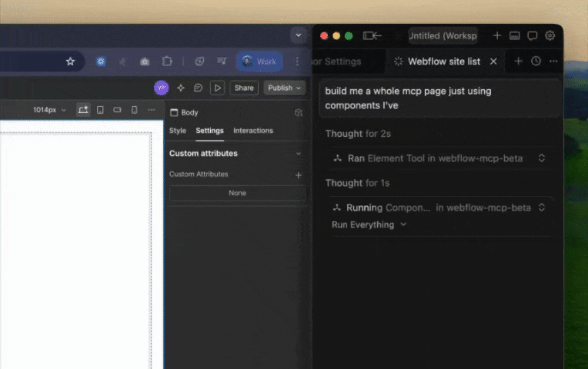
Task: Open the browser extensions puzzle icon
Action: coord(167,61)
